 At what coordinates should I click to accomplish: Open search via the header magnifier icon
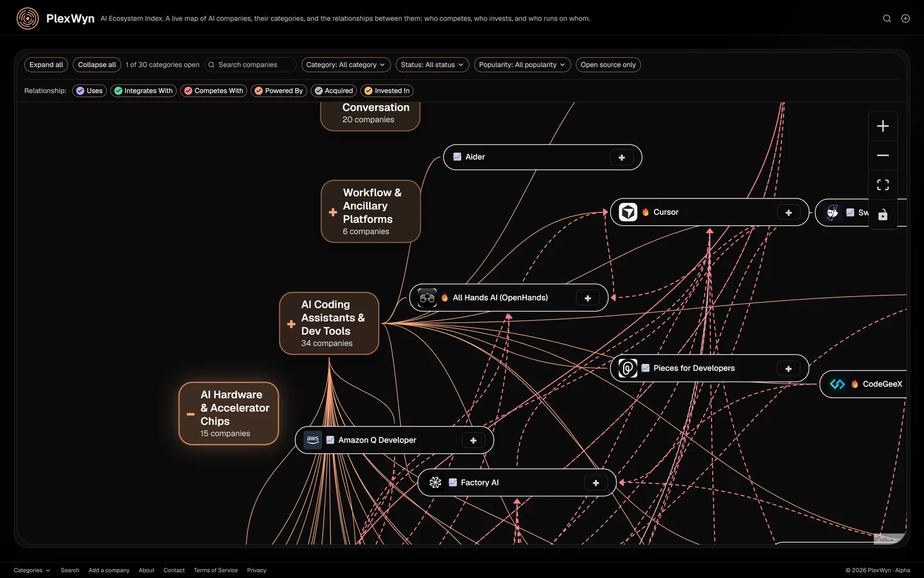tap(887, 19)
